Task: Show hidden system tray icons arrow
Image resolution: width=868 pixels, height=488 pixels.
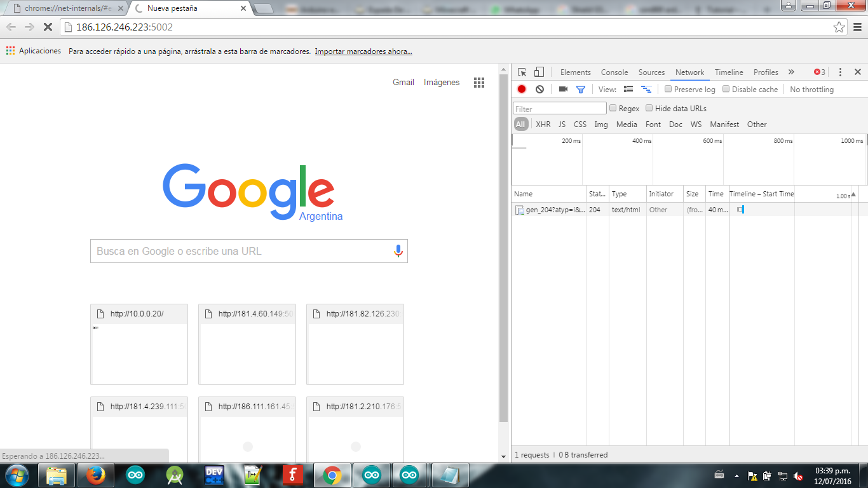Action: click(736, 476)
